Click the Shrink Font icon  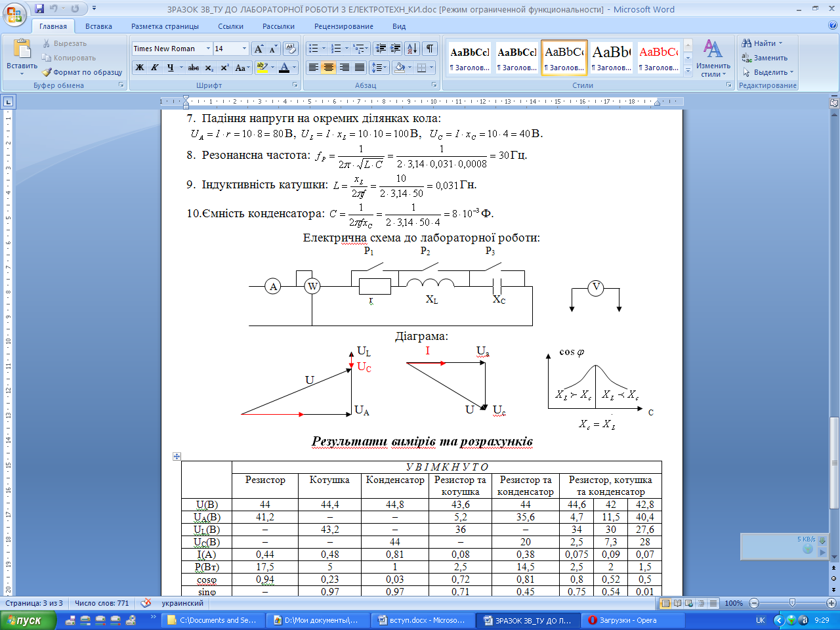pos(273,49)
